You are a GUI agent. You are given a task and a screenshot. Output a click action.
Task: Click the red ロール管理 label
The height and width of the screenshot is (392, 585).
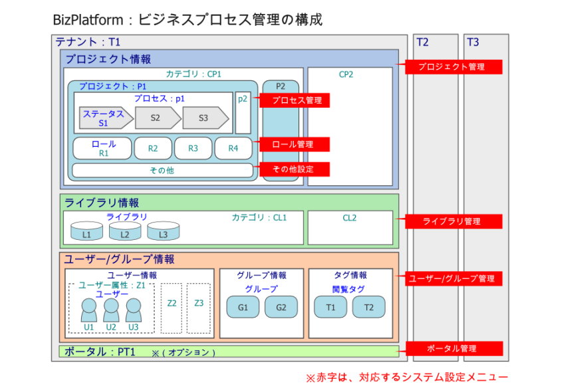(294, 144)
